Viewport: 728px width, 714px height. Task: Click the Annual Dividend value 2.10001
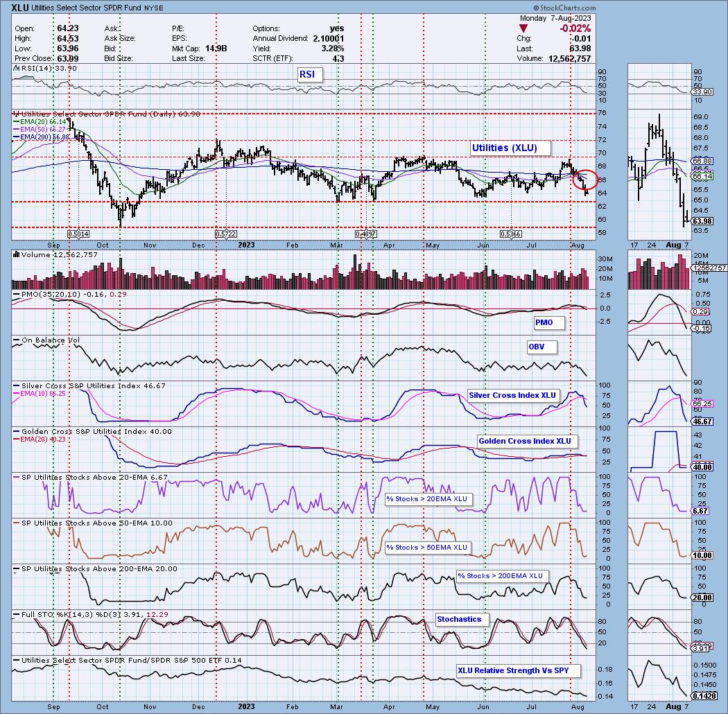(x=328, y=39)
